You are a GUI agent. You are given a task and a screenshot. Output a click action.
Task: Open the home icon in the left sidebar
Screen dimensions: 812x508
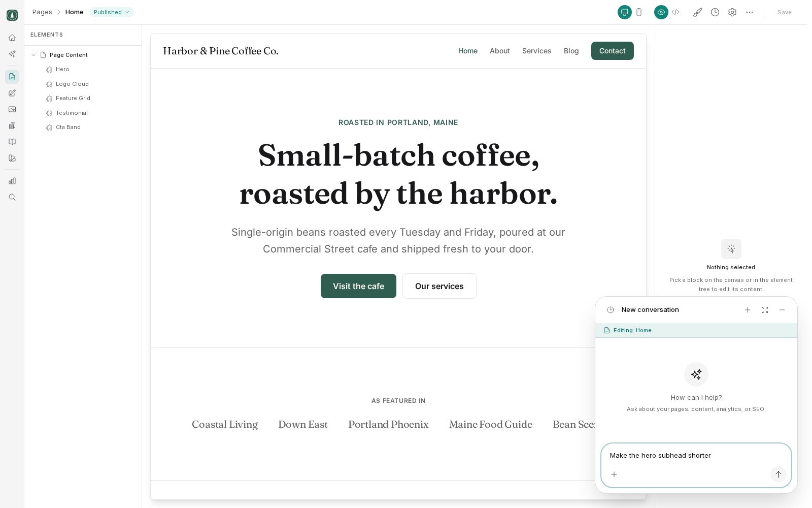(x=12, y=38)
